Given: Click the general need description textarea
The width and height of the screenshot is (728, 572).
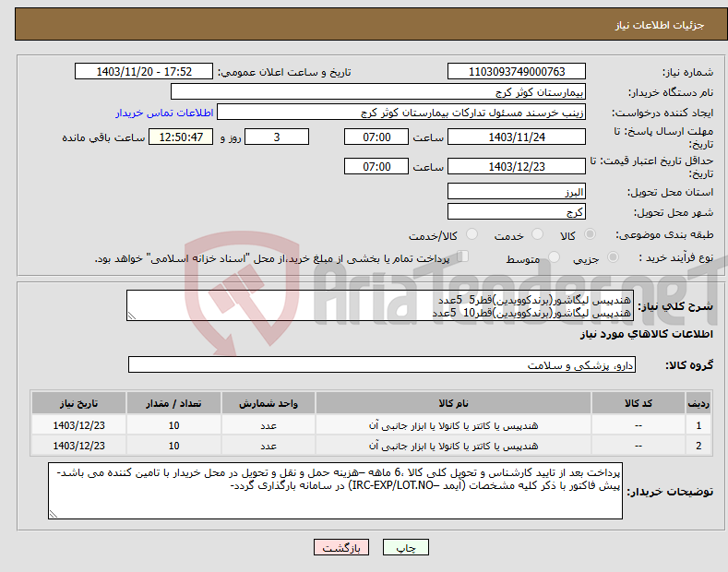Looking at the screenshot, I should (380, 305).
